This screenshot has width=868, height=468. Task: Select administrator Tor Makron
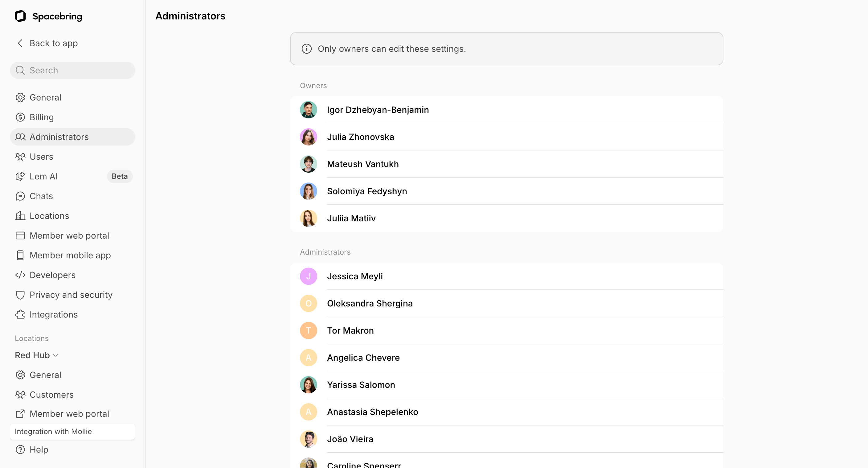(x=506, y=330)
